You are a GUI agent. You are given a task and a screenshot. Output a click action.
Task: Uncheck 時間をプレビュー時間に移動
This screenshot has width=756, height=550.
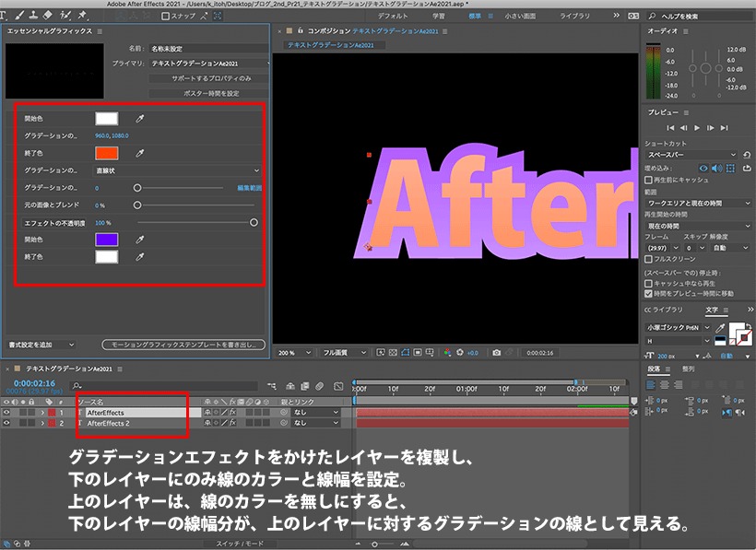pos(648,293)
